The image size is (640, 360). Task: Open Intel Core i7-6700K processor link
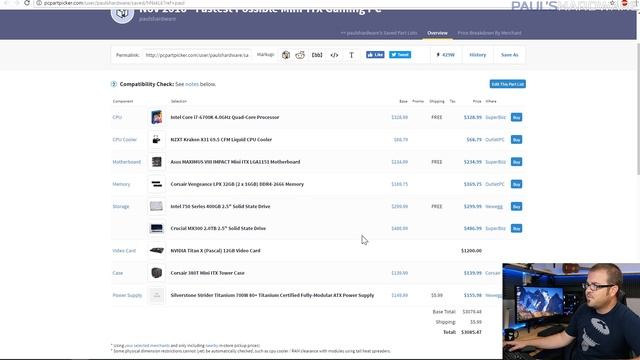pos(225,117)
